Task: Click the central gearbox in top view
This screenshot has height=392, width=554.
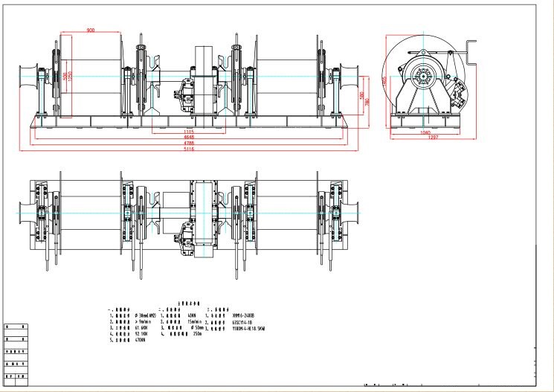Action: pyautogui.click(x=203, y=217)
